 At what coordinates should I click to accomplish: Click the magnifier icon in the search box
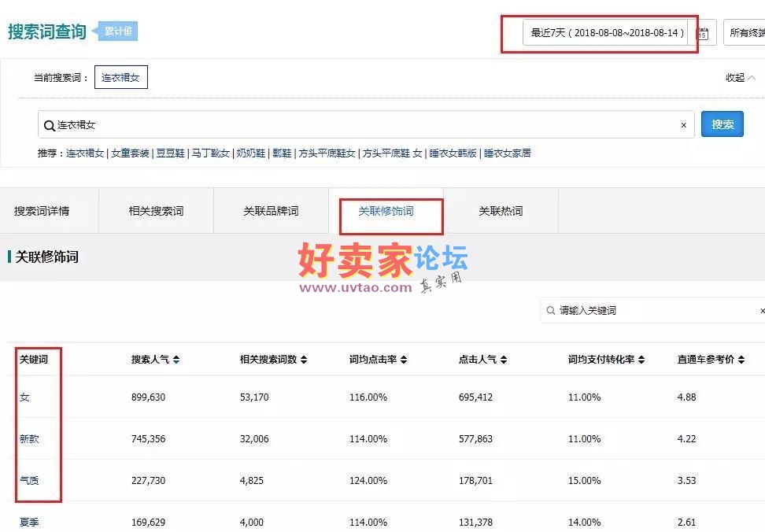point(50,125)
